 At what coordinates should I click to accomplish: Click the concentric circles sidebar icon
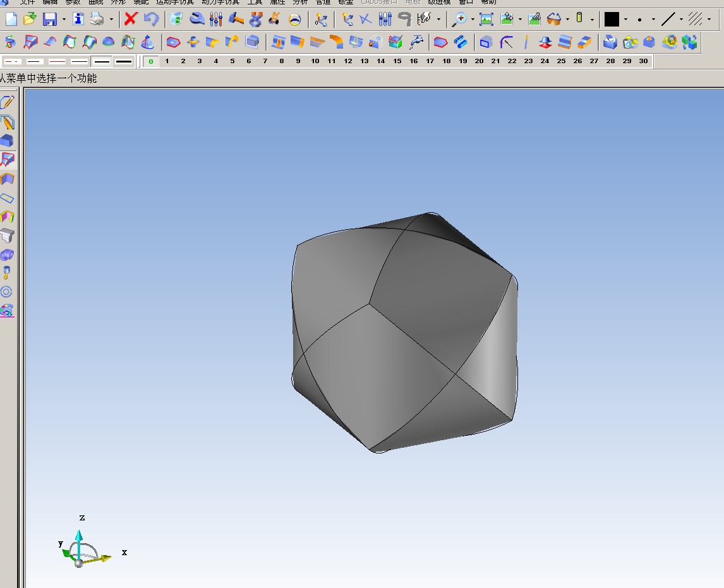point(6,292)
